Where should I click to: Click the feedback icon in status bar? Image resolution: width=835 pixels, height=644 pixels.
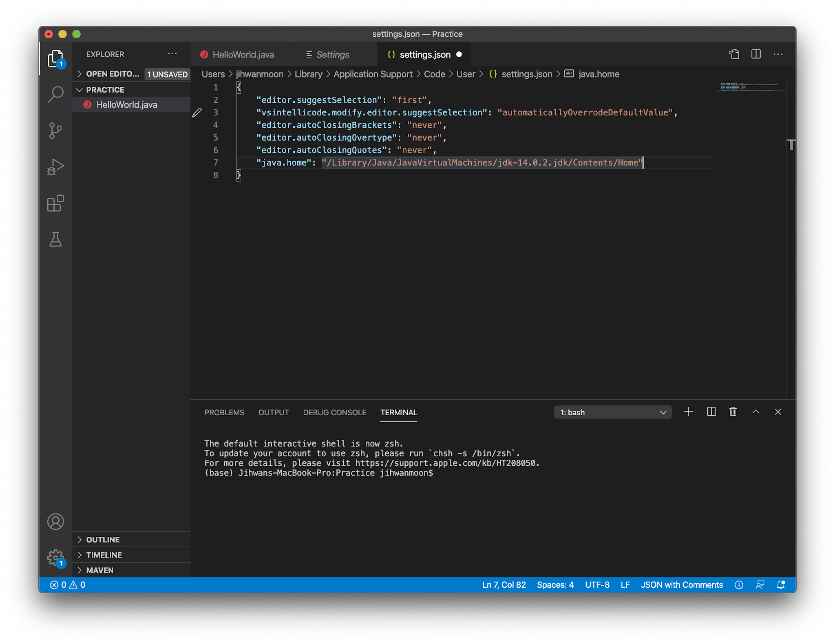(760, 585)
